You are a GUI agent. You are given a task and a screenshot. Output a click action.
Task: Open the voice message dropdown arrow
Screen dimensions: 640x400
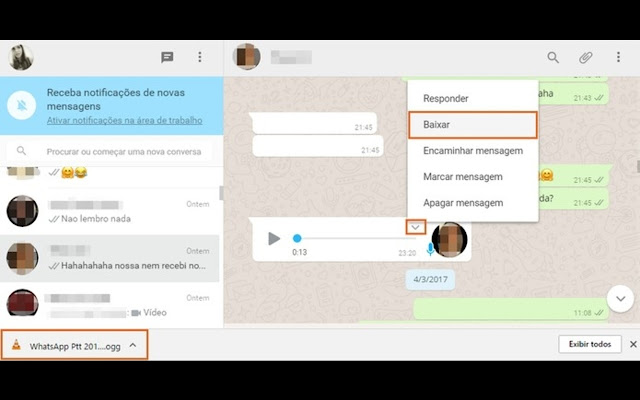[415, 227]
